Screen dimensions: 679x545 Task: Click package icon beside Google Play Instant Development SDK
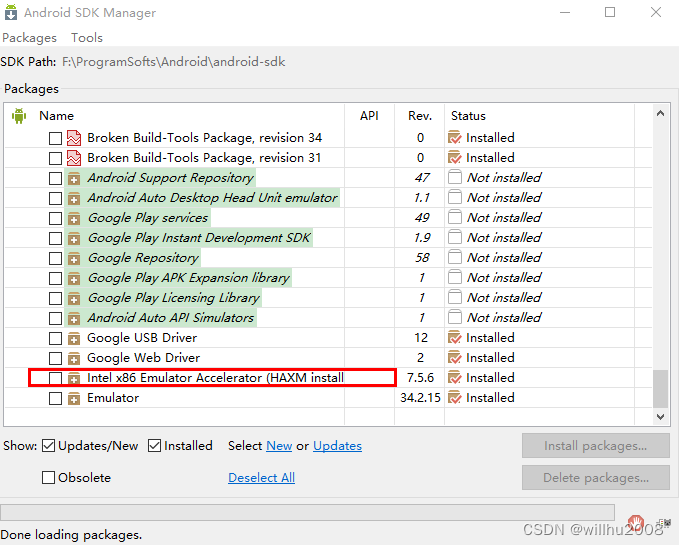(x=74, y=238)
